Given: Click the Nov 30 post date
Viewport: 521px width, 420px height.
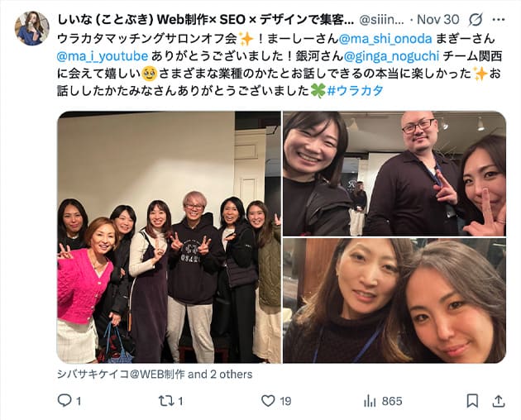Looking at the screenshot, I should pyautogui.click(x=438, y=20).
